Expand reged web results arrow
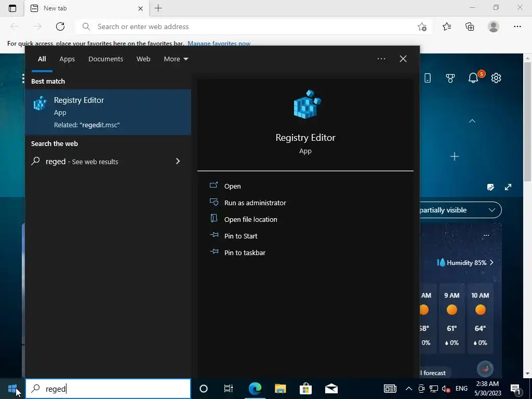The height and width of the screenshot is (399, 532). pyautogui.click(x=178, y=161)
